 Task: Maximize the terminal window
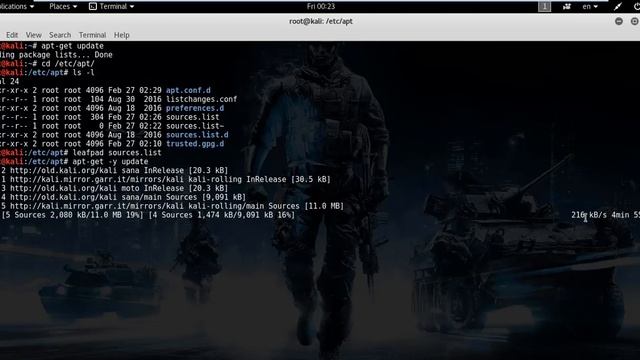tap(634, 21)
